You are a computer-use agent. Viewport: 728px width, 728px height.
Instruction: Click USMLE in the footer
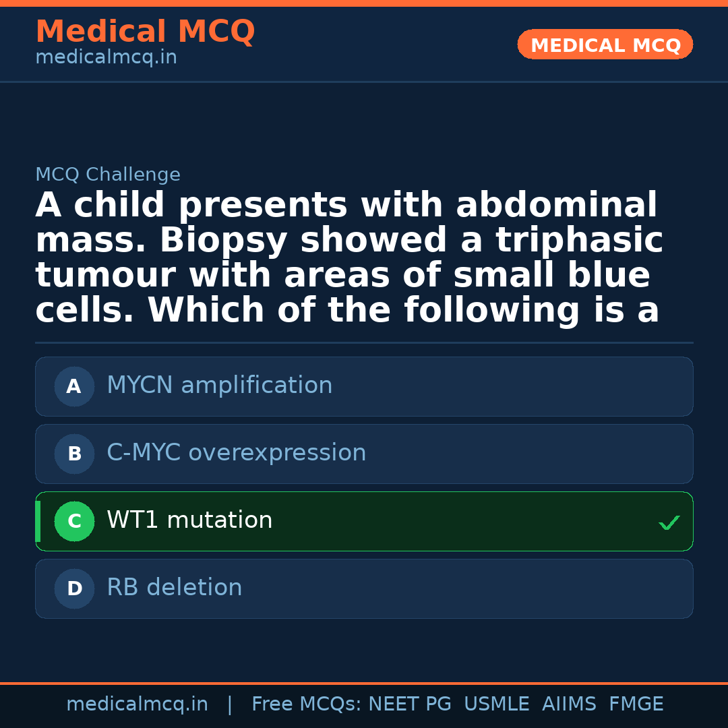[496, 704]
